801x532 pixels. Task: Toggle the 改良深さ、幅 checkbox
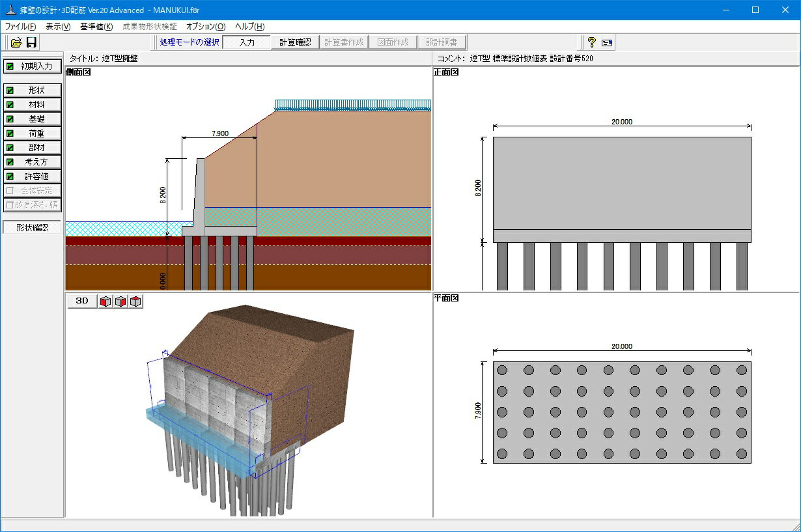pos(10,204)
